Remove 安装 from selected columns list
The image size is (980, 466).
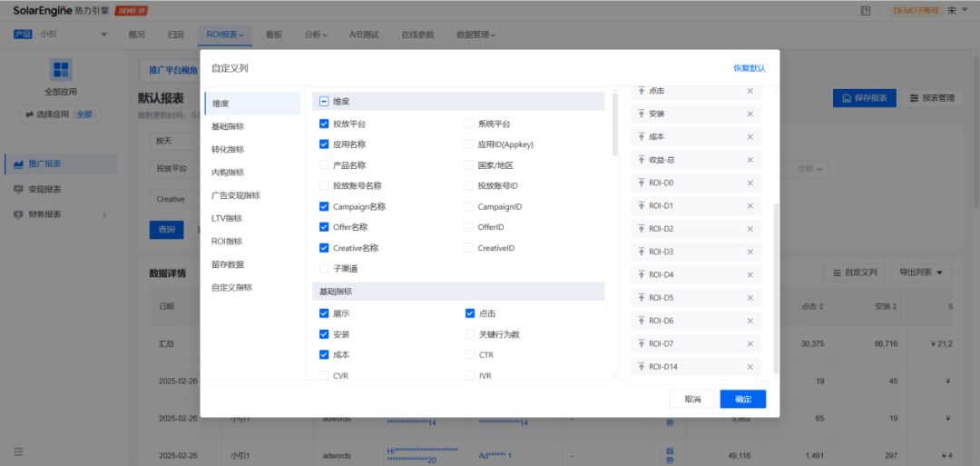[750, 114]
